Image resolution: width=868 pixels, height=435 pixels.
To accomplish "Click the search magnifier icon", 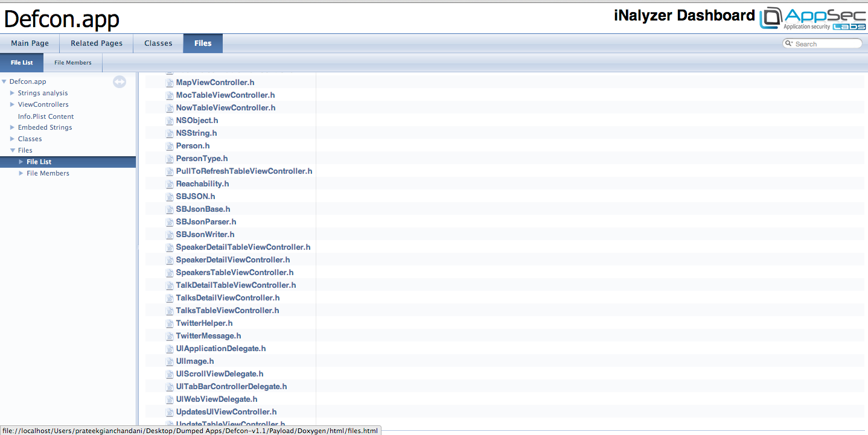I will click(x=789, y=43).
